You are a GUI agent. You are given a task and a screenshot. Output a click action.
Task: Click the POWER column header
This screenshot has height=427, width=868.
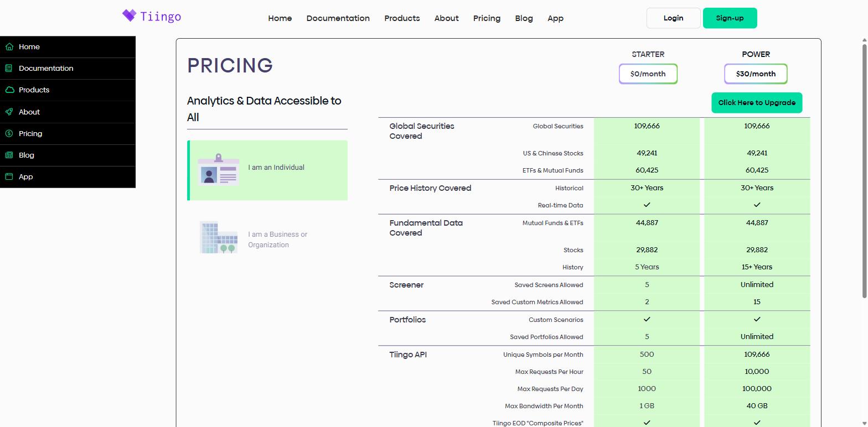756,54
